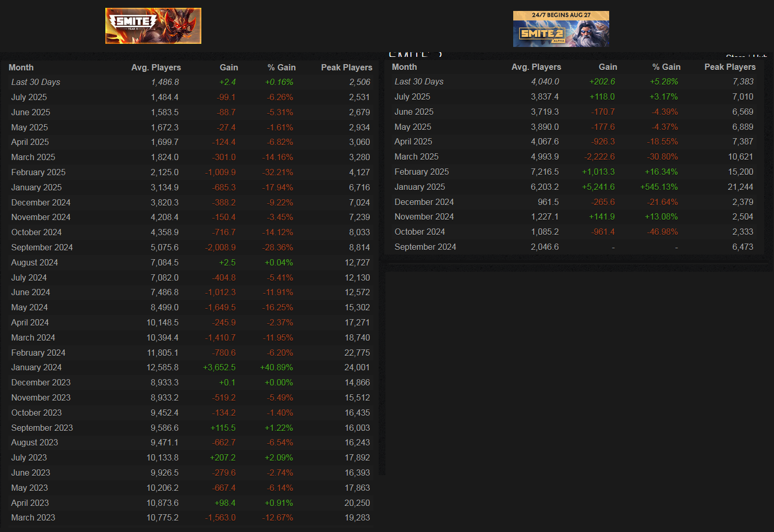
Task: Select the 6,716 peak players cell
Action: tap(359, 187)
